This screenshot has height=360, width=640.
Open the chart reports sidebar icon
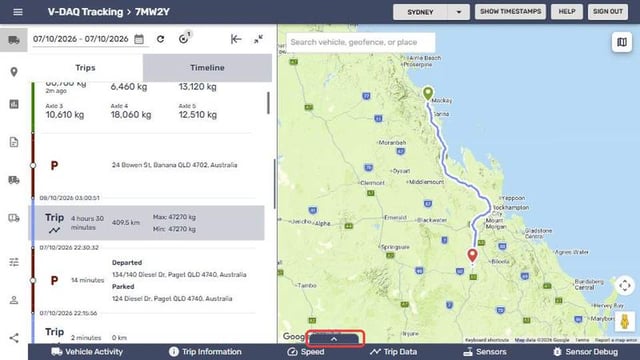click(x=14, y=104)
